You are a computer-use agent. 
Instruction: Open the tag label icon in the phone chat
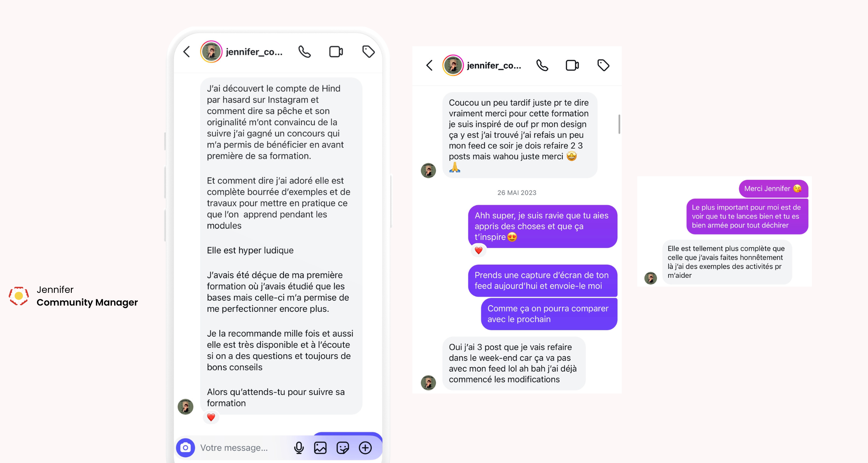[x=368, y=52]
